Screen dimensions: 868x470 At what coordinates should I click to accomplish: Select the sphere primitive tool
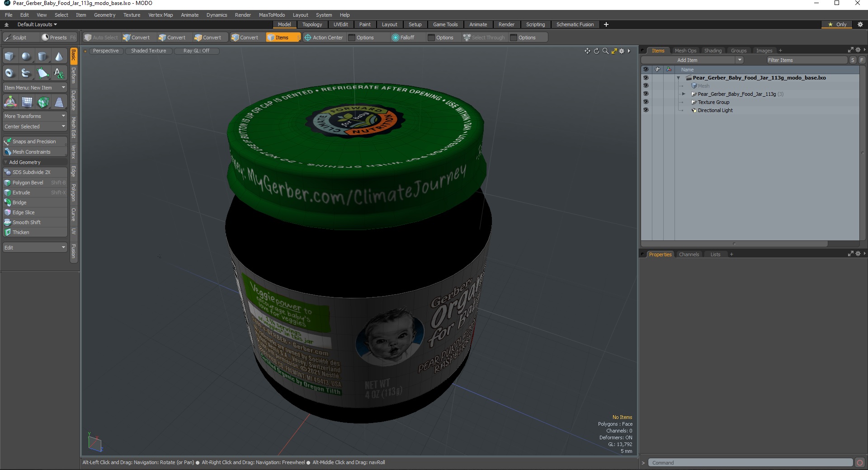coord(26,56)
